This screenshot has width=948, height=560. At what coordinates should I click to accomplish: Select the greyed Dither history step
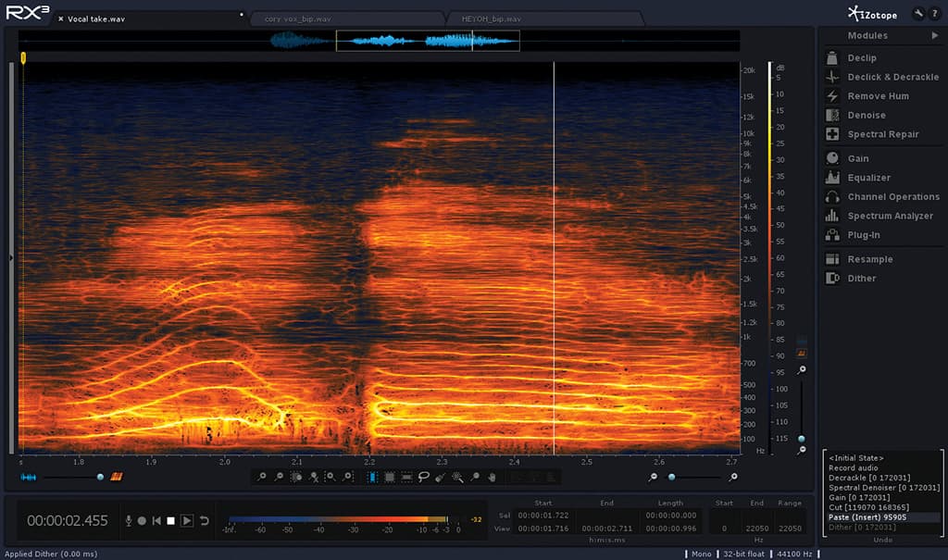(862, 528)
